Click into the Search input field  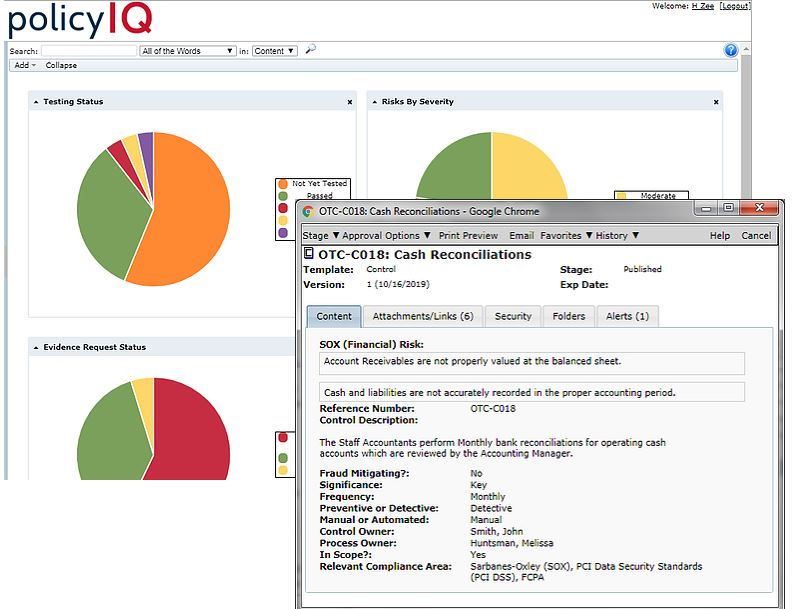coord(89,51)
